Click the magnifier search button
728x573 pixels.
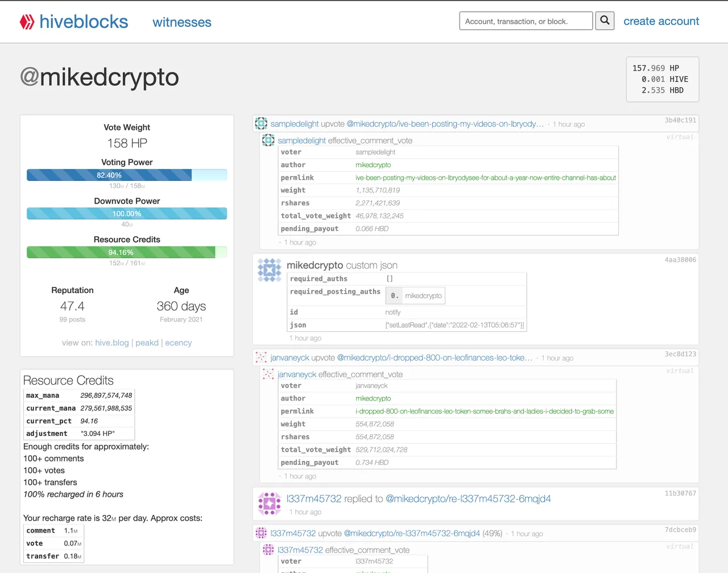(x=605, y=21)
